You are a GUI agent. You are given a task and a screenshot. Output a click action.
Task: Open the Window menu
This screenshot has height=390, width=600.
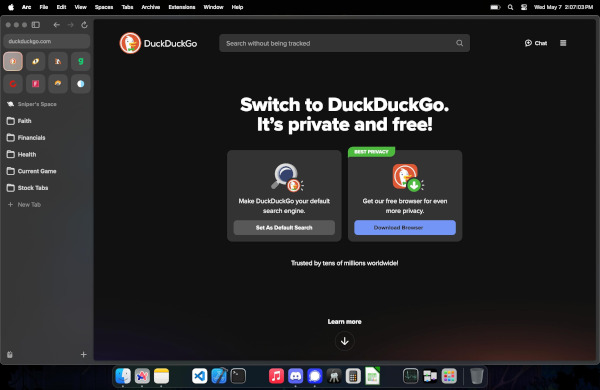[213, 7]
